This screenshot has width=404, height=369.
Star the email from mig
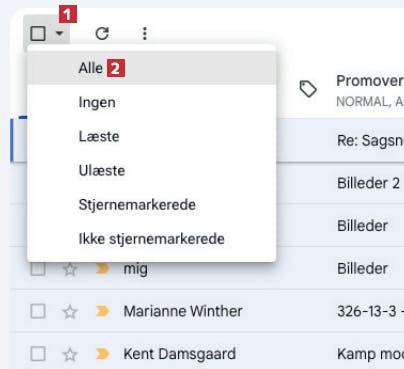pos(70,269)
